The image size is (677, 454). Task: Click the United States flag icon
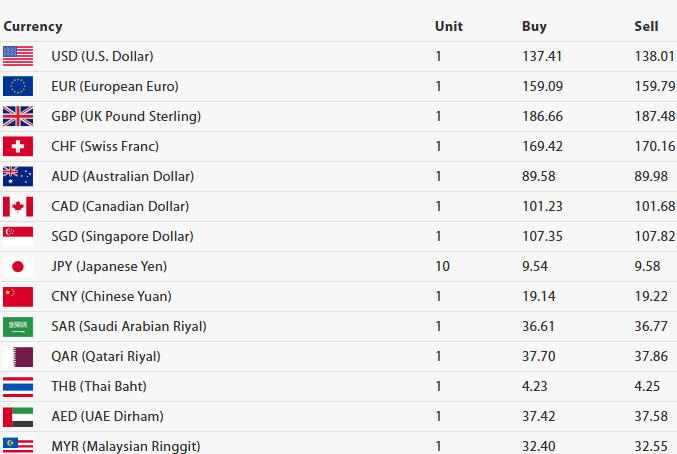coord(18,56)
